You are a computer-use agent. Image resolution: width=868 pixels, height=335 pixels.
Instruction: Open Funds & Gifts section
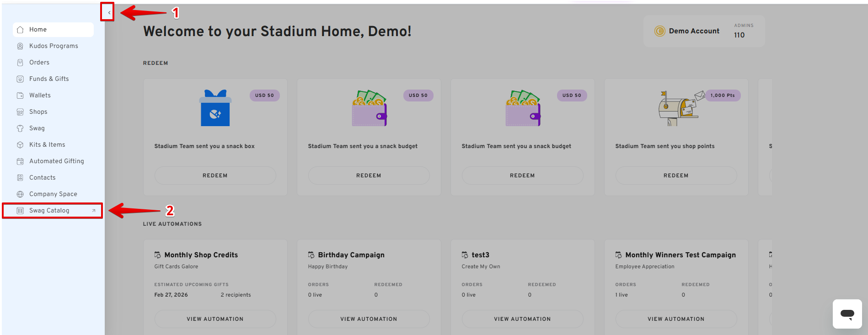49,79
